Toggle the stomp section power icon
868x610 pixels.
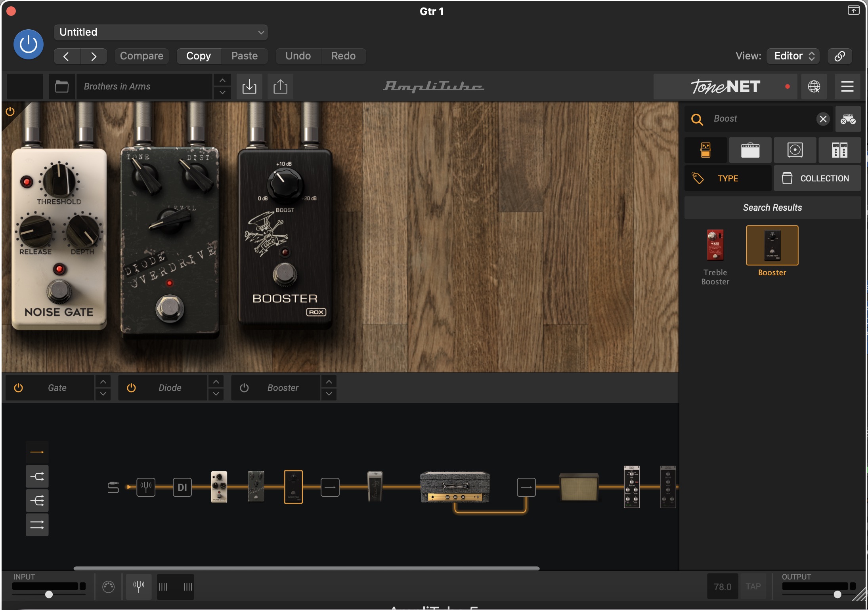(x=10, y=112)
